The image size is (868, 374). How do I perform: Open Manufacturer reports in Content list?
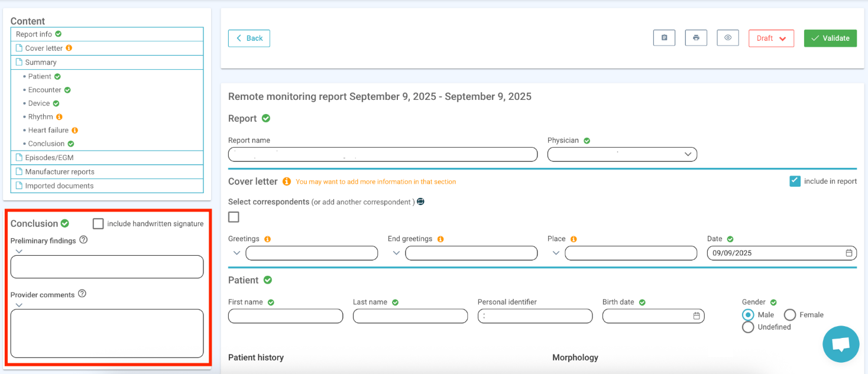coord(59,172)
